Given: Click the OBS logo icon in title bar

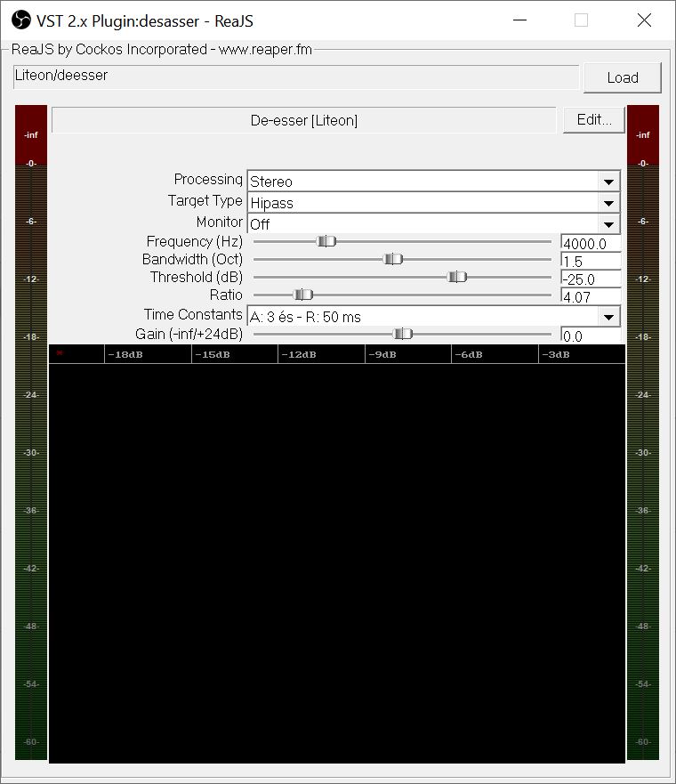Looking at the screenshot, I should coord(21,20).
